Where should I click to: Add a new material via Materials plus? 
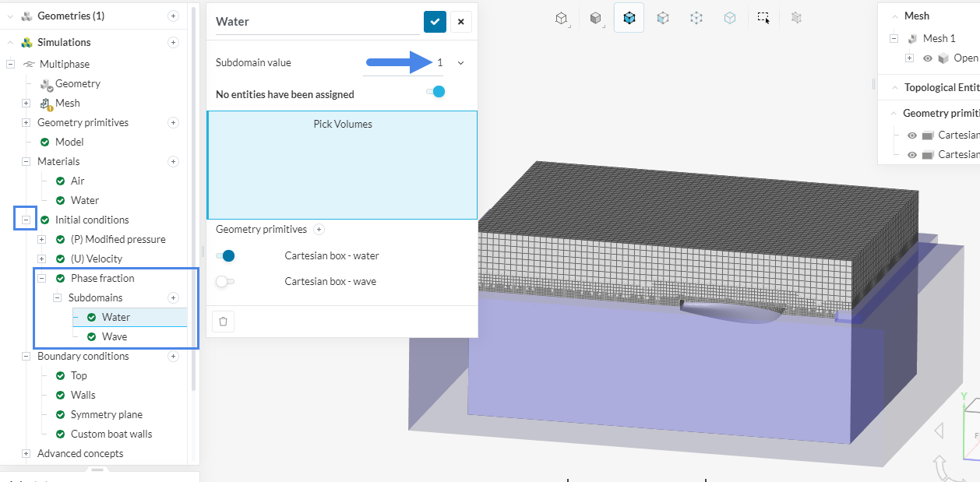[x=173, y=161]
